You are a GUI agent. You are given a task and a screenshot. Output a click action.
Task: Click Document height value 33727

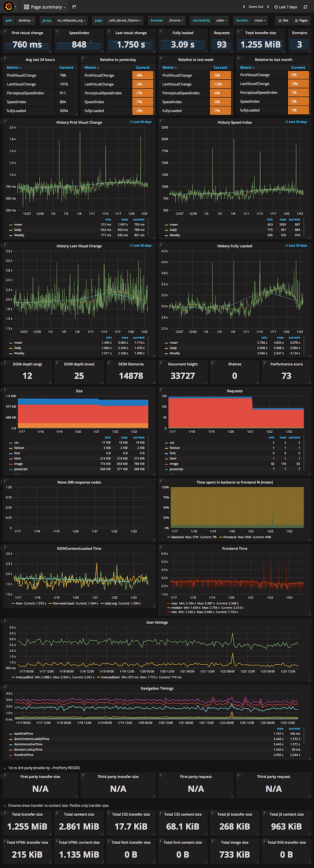coord(183,376)
